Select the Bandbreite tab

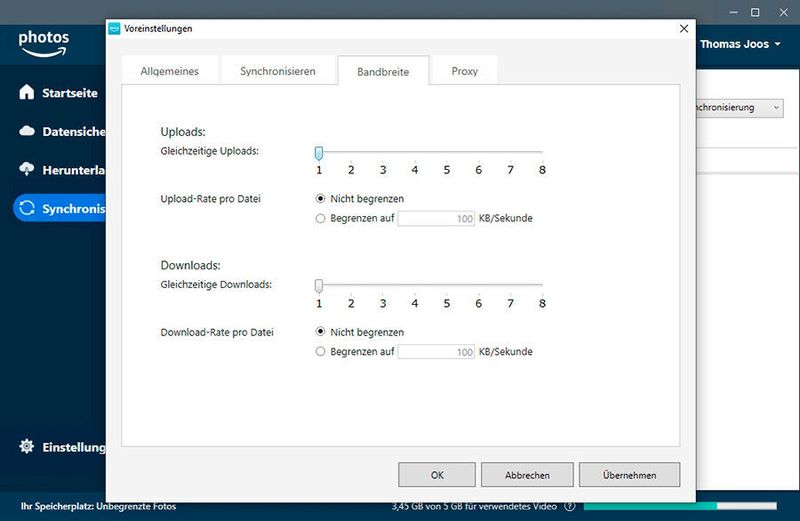pyautogui.click(x=383, y=71)
